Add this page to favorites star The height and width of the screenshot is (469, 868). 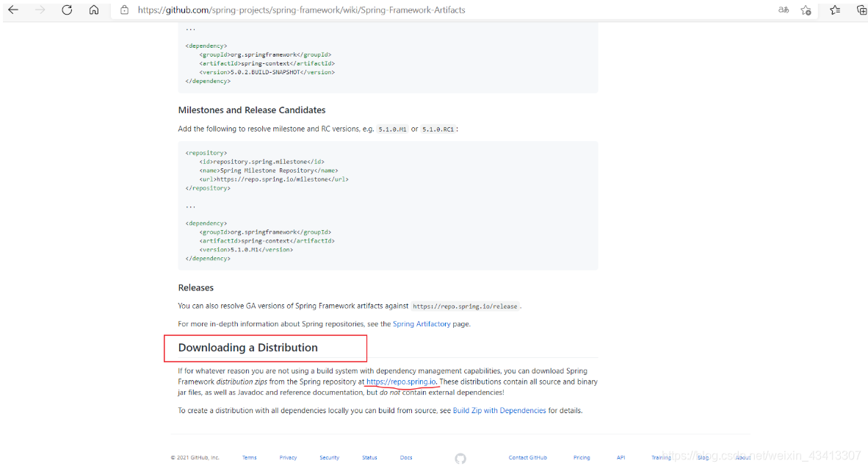coord(806,10)
